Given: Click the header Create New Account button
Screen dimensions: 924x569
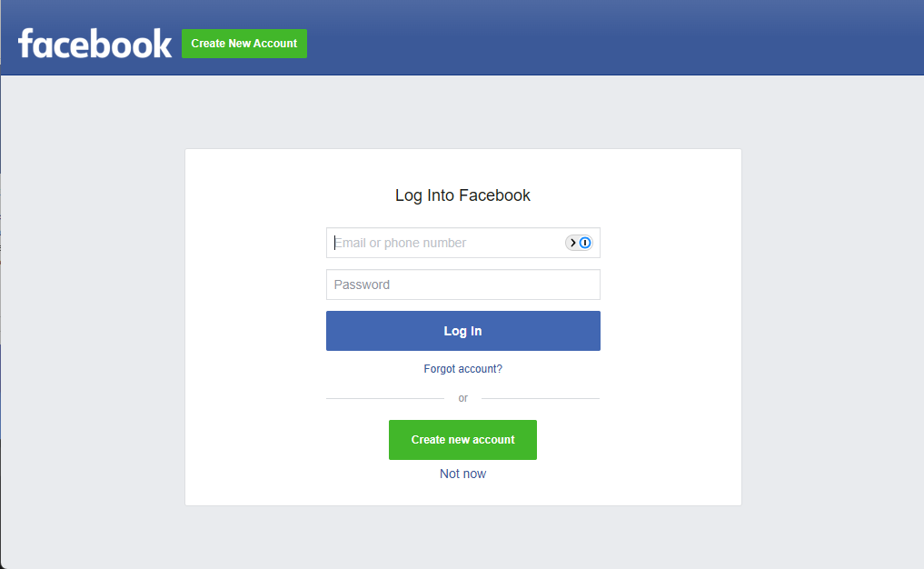Looking at the screenshot, I should click(244, 44).
